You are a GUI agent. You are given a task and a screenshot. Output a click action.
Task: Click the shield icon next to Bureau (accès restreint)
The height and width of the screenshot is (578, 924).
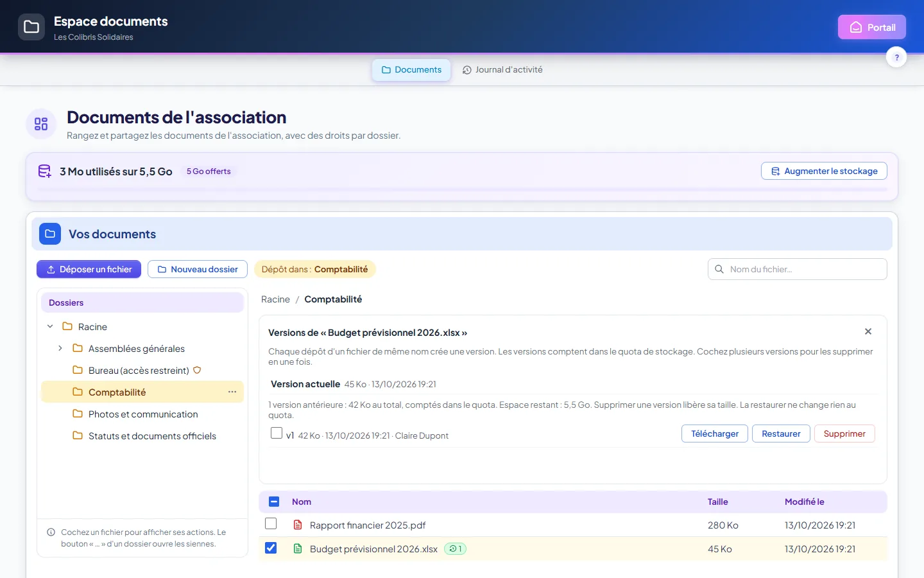tap(197, 370)
